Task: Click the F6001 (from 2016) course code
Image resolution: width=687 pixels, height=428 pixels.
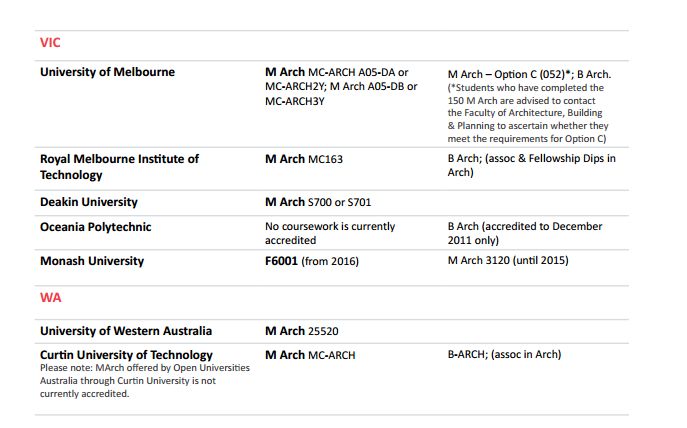Action: pyautogui.click(x=311, y=261)
